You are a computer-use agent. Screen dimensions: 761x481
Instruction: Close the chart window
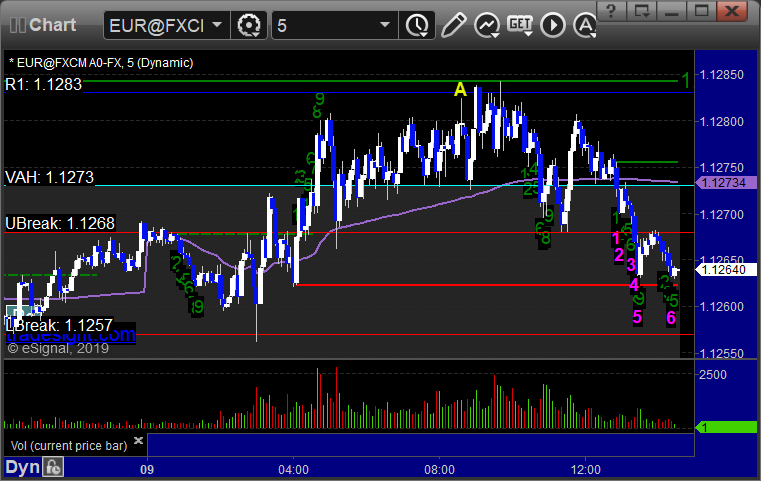coord(732,10)
